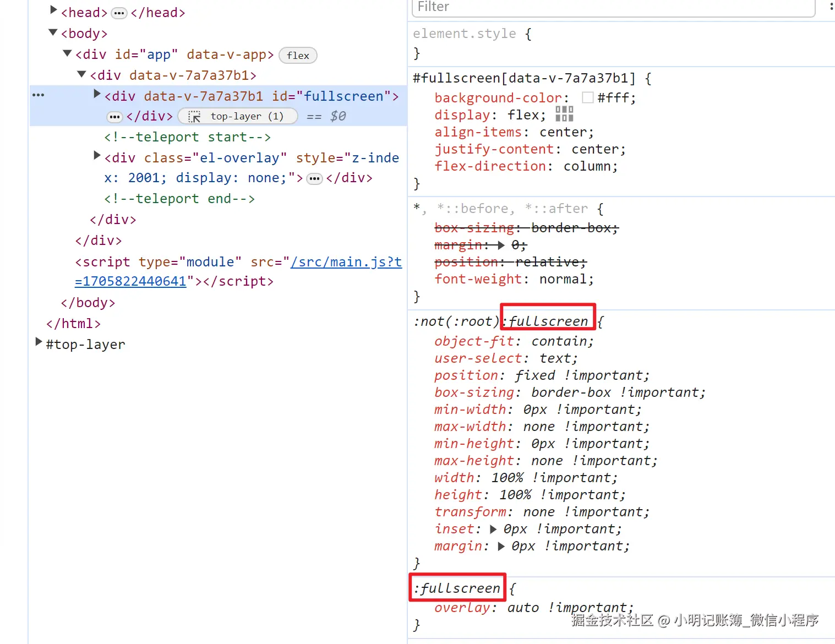Select the overlay: auto !important declaration
The image size is (835, 644).
[x=534, y=608]
